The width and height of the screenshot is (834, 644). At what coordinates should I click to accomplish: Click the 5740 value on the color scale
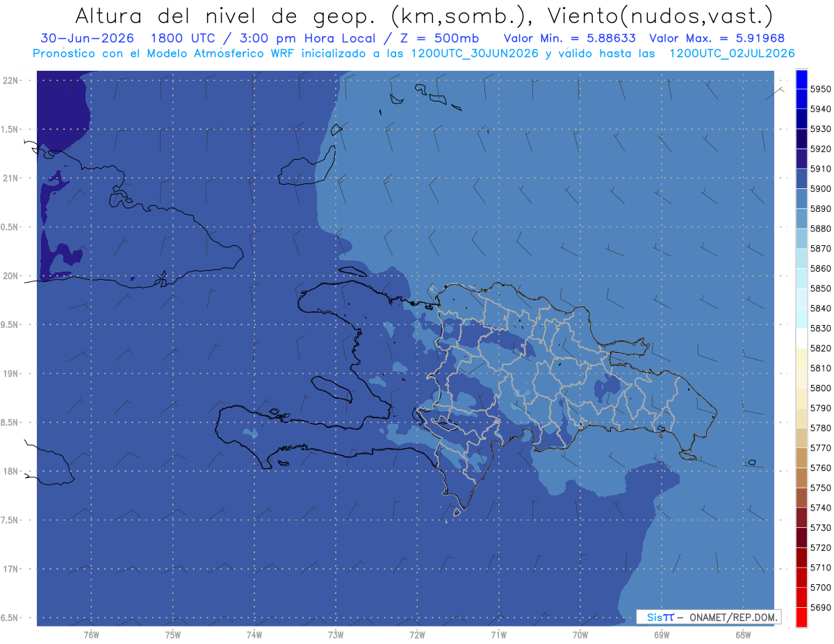click(x=821, y=508)
